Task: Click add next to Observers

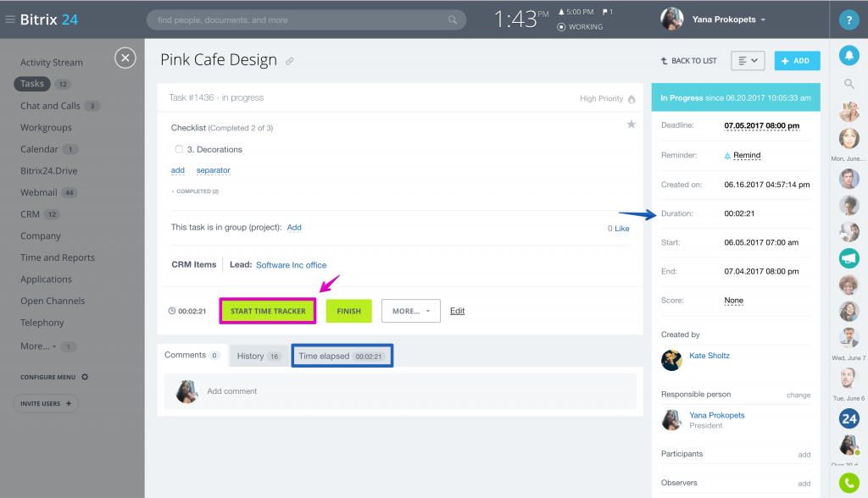Action: pyautogui.click(x=804, y=484)
